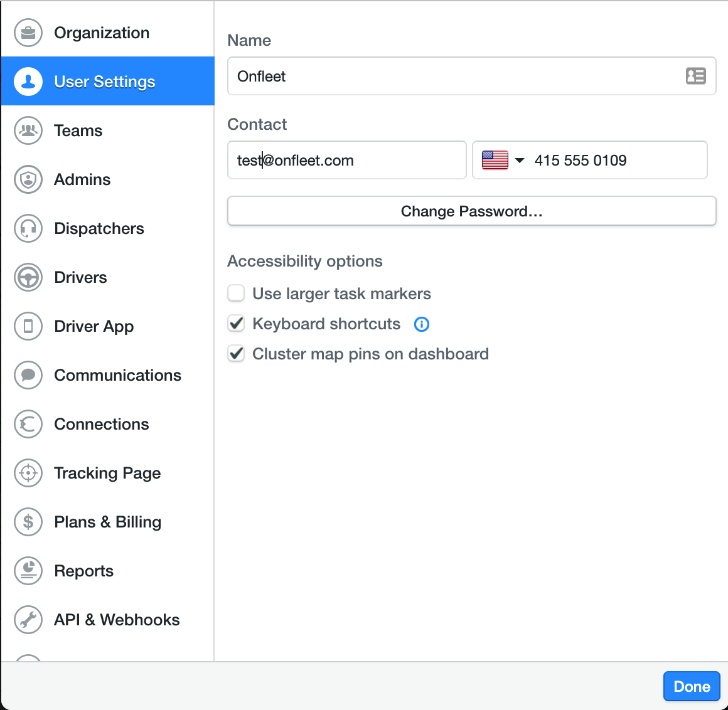
Task: Click the Reports chart icon
Action: pos(28,571)
